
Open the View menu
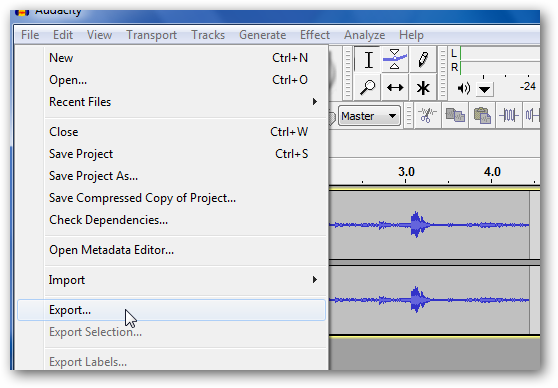(99, 35)
